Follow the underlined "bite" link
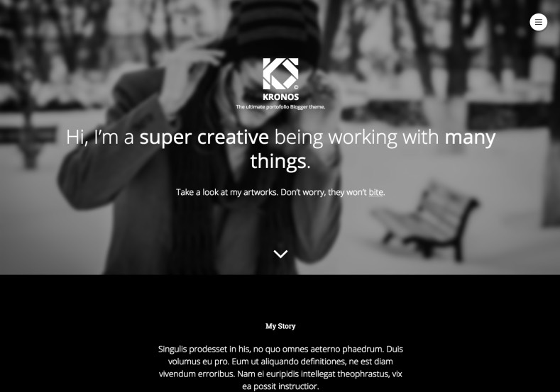The image size is (560, 392). click(x=375, y=192)
